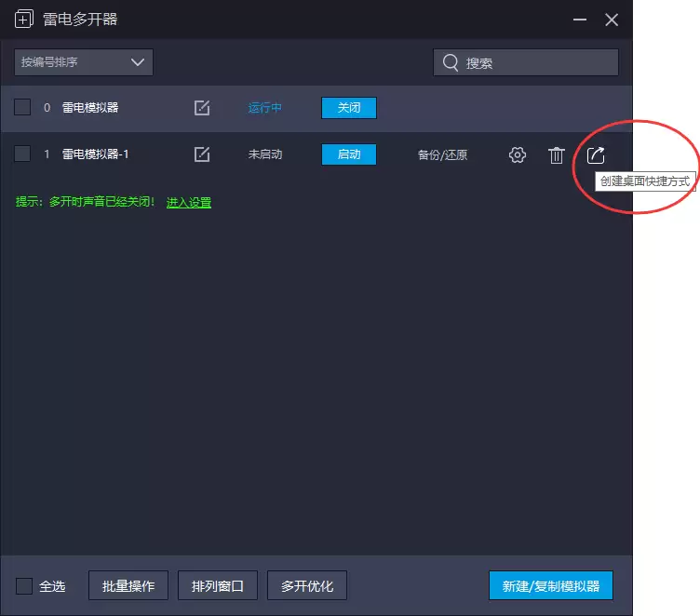Click the 提示: 多开时声音已经关闭! message
Image resolution: width=700 pixels, height=616 pixels.
[x=85, y=202]
